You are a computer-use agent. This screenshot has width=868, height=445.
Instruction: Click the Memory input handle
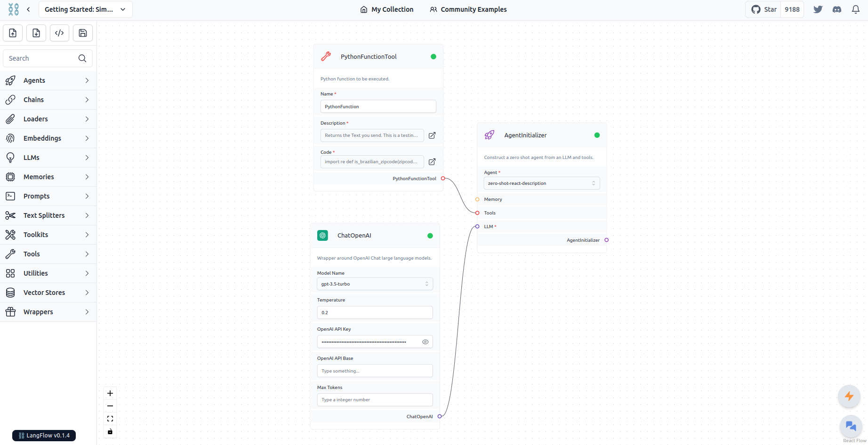477,199
